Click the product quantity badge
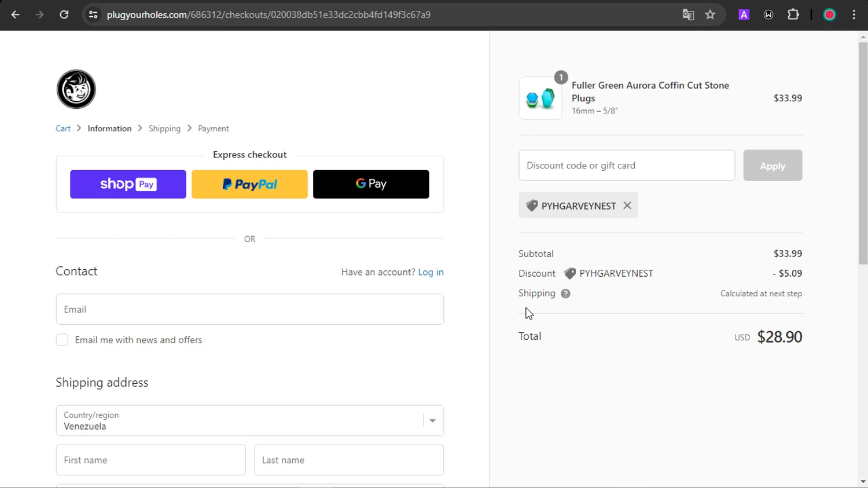 [x=561, y=77]
